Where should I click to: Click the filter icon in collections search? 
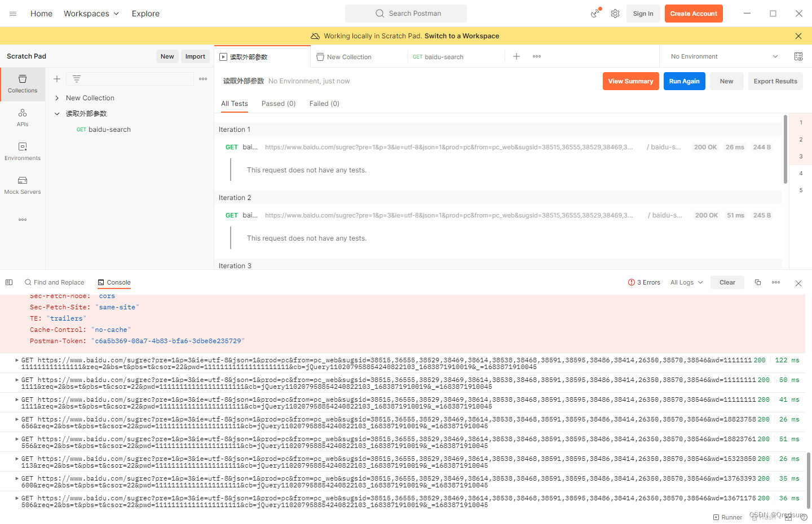(x=77, y=79)
